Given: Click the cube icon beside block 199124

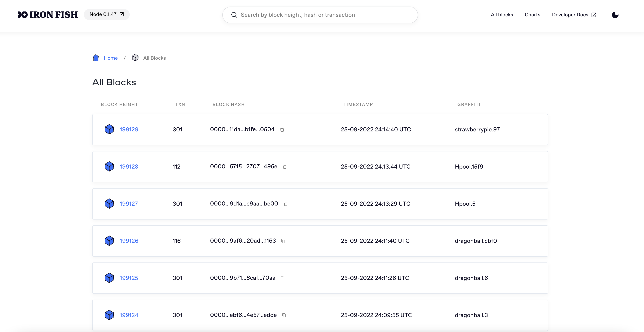Looking at the screenshot, I should (x=109, y=315).
